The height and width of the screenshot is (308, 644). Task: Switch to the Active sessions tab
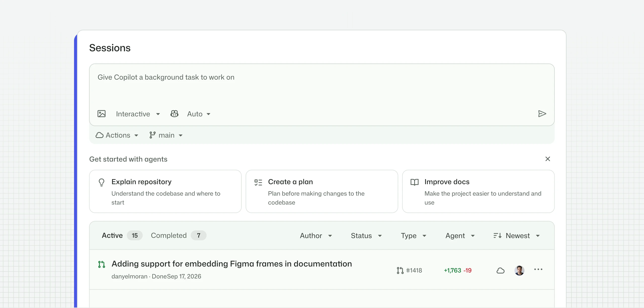point(122,235)
